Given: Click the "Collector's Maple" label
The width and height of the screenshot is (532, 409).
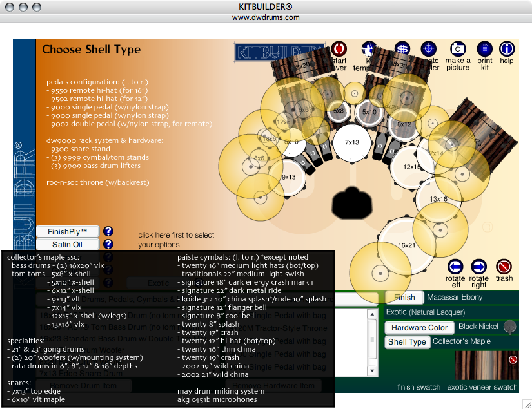Looking at the screenshot, I should click(x=462, y=341).
